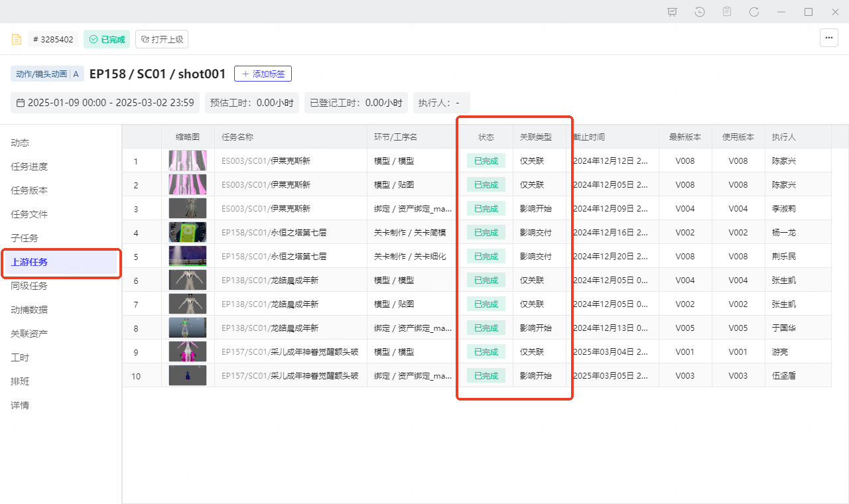Select 子任务 in the sidebar

pos(25,238)
